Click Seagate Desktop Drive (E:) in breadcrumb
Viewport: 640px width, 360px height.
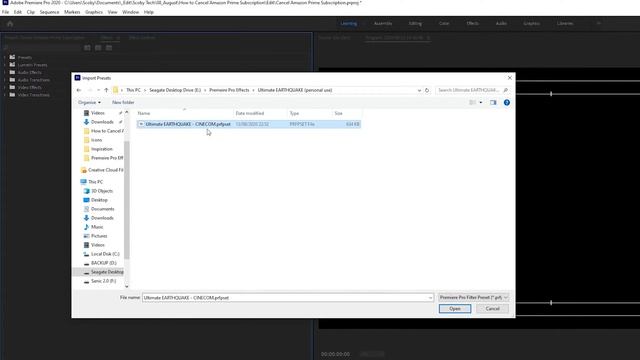175,90
